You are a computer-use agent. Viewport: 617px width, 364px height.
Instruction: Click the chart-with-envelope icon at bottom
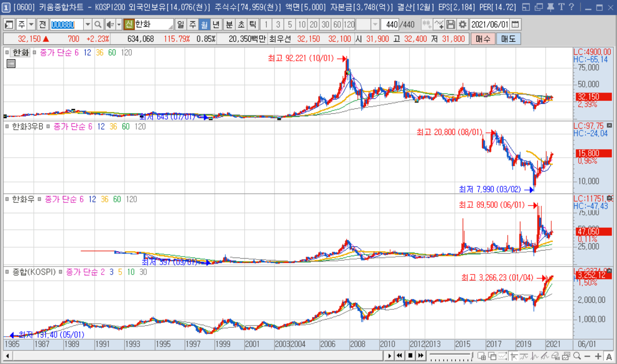pyautogui.click(x=566, y=356)
